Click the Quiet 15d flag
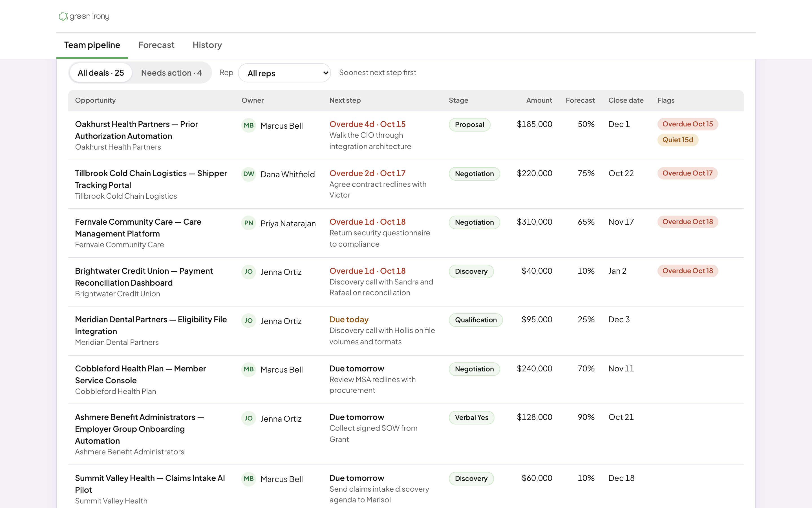The image size is (812, 508). tap(678, 140)
